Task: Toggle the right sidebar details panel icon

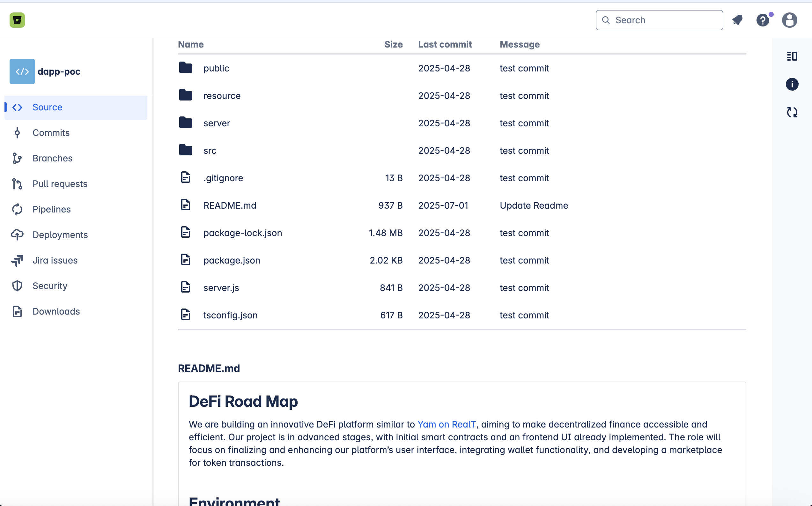Action: [792, 56]
